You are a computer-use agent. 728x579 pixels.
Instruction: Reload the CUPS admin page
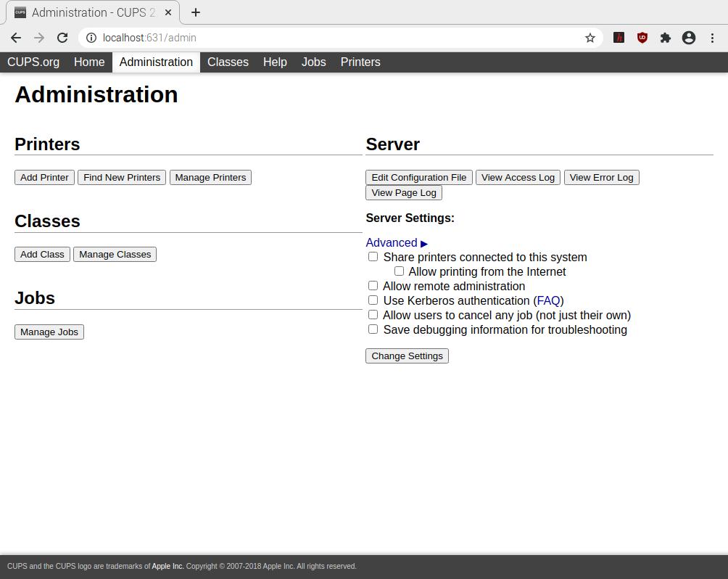(62, 38)
